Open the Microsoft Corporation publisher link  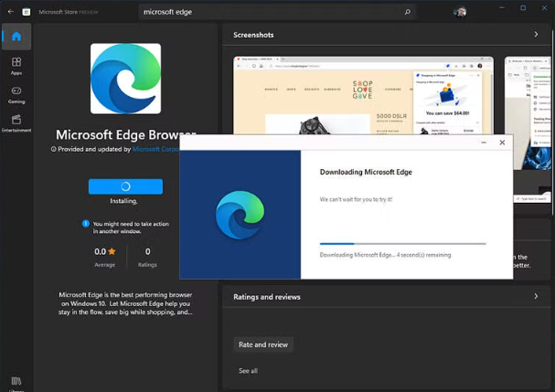point(155,149)
